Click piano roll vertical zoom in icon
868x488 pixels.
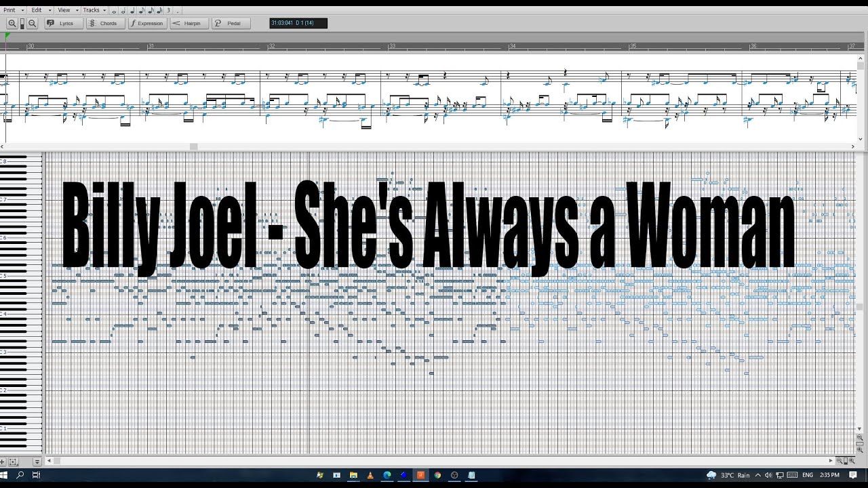pos(860,449)
